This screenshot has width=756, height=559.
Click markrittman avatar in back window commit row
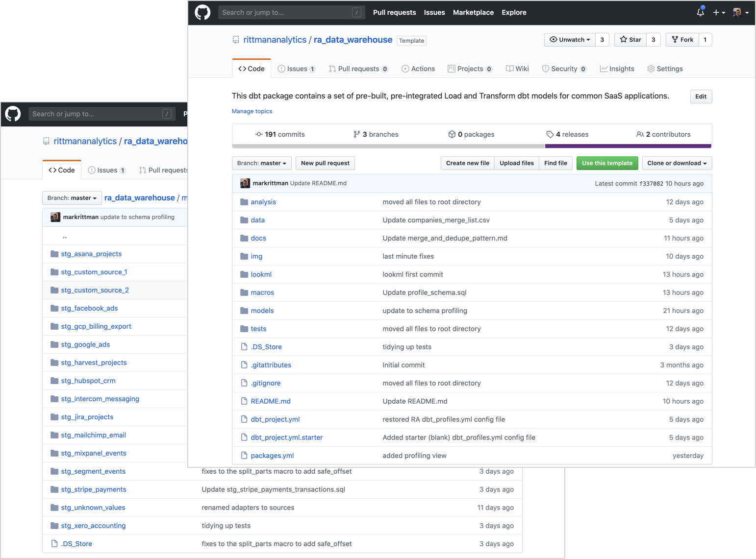(55, 217)
